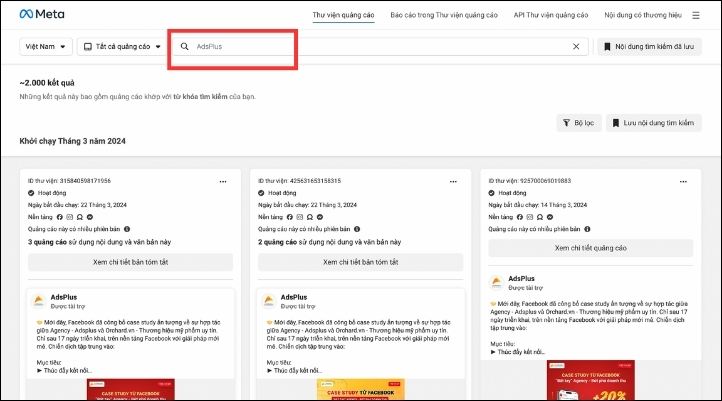Open Nội dung có thương hiệu tab

tap(643, 15)
